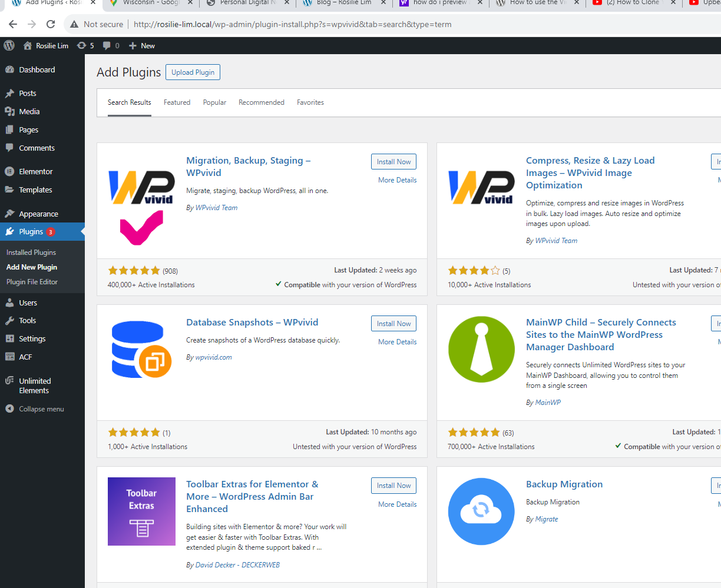The height and width of the screenshot is (588, 721).
Task: Switch to the 'how do i preview' browser tab
Action: [x=441, y=3]
